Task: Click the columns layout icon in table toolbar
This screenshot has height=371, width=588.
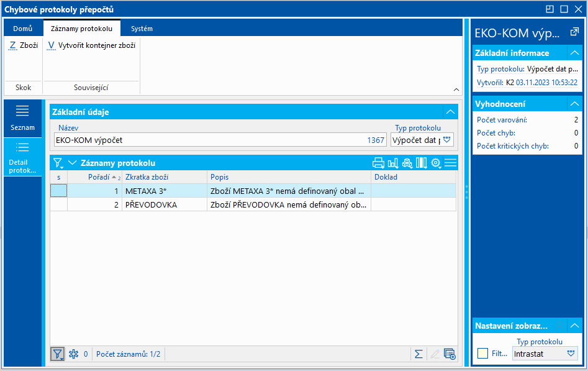Action: tap(421, 163)
